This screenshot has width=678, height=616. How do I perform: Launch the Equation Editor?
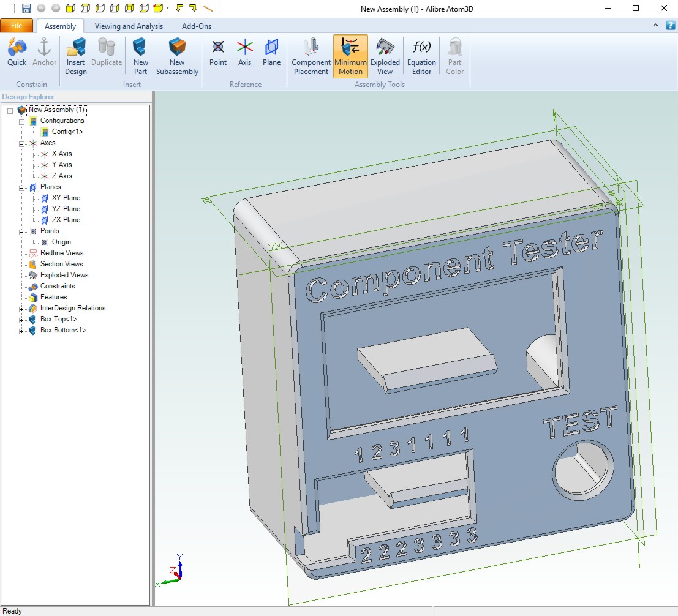pos(421,55)
